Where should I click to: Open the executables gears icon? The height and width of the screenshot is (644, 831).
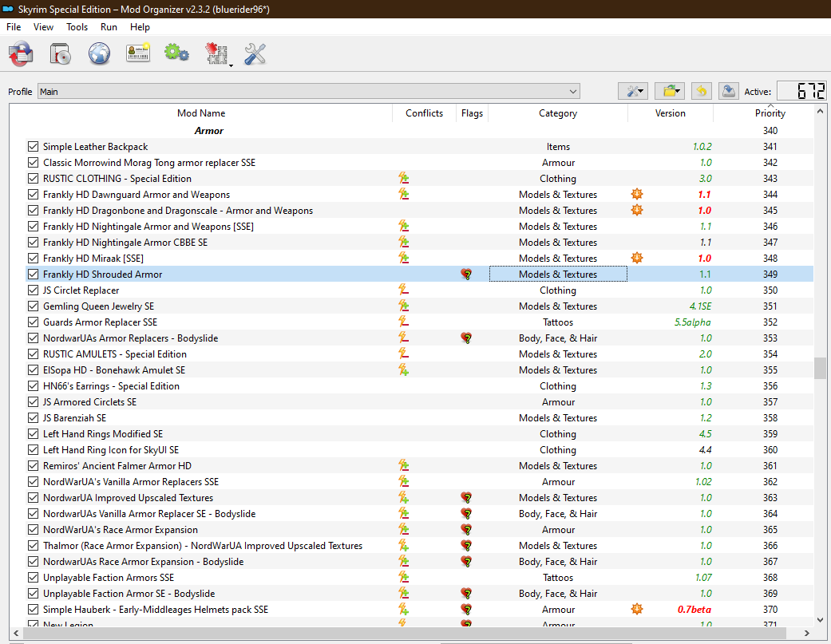point(176,53)
